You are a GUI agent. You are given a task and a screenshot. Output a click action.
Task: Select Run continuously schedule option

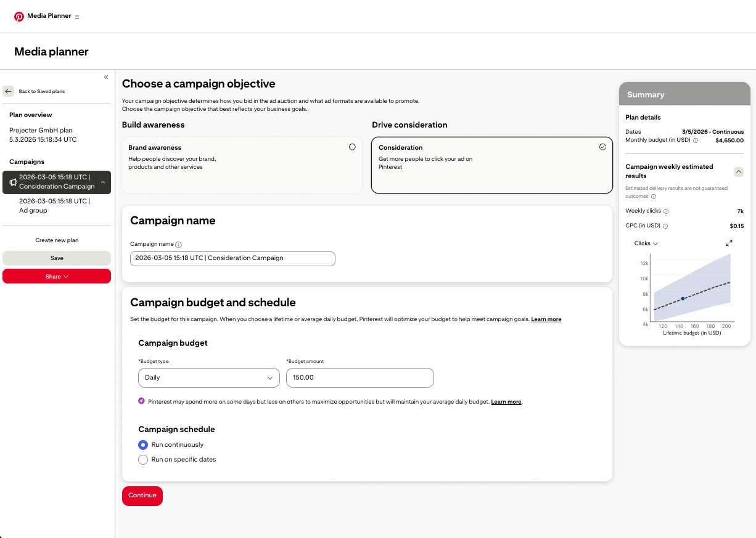click(x=143, y=445)
